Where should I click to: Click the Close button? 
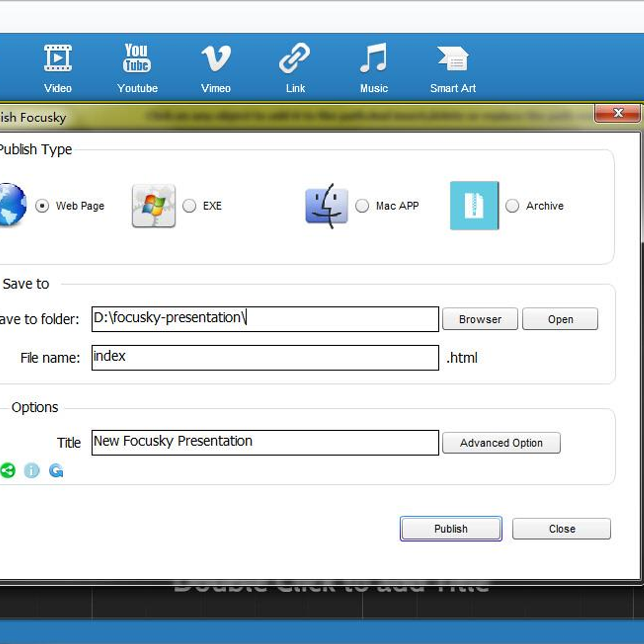[x=561, y=528]
